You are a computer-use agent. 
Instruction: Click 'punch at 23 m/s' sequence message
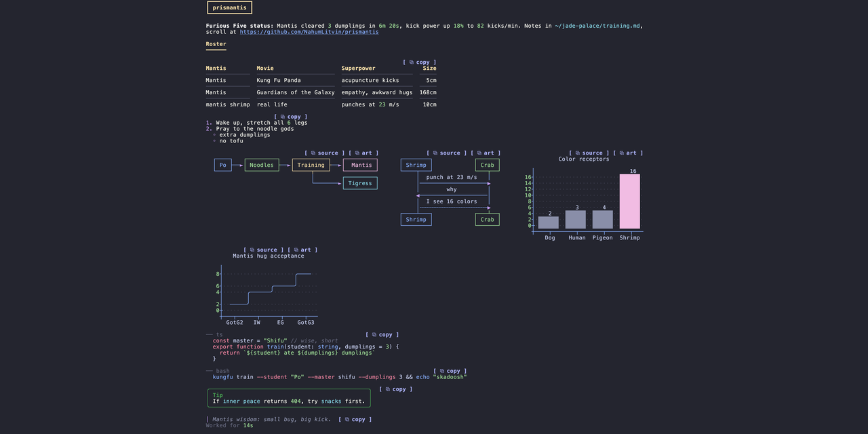[452, 178]
